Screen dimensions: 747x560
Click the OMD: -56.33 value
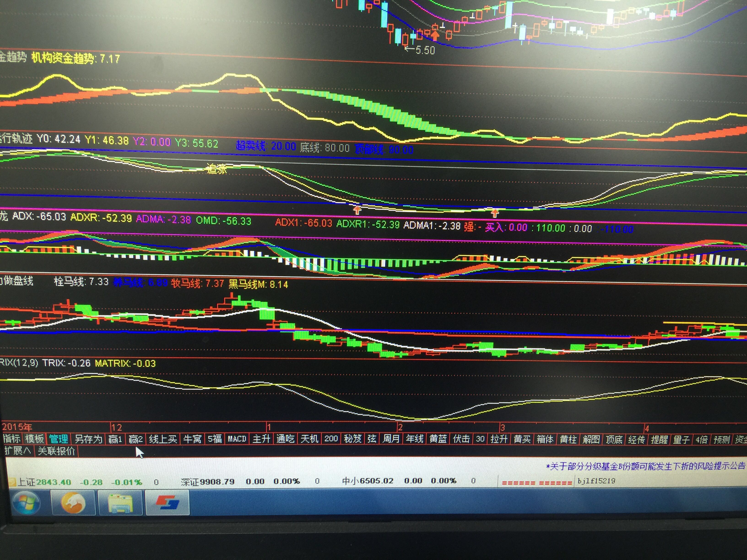click(x=224, y=221)
